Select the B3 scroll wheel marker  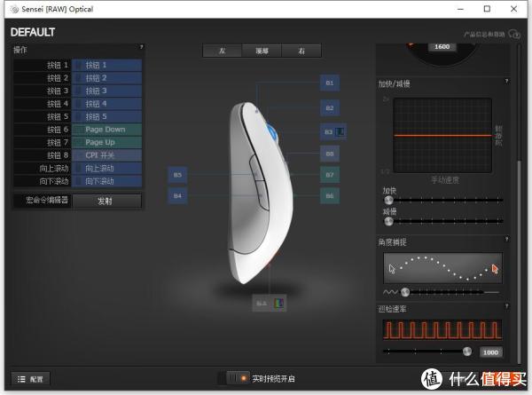(x=332, y=131)
